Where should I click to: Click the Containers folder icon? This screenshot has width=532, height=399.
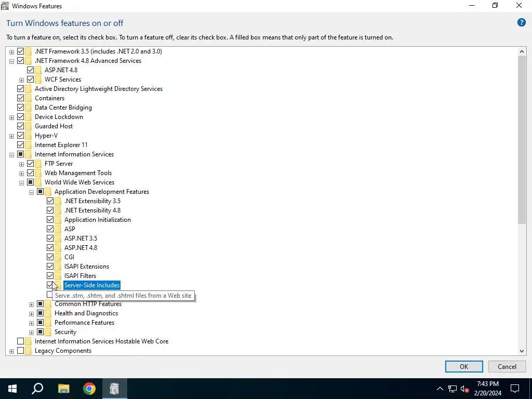tap(29, 98)
